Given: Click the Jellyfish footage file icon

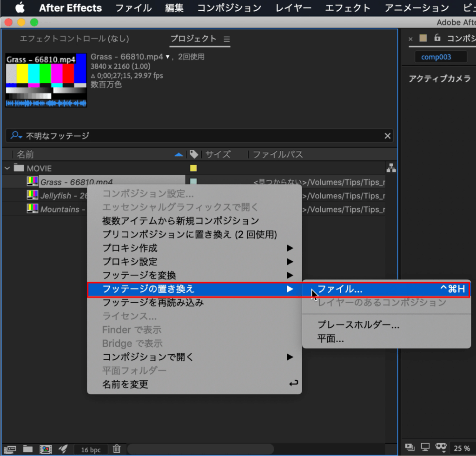Looking at the screenshot, I should (32, 195).
